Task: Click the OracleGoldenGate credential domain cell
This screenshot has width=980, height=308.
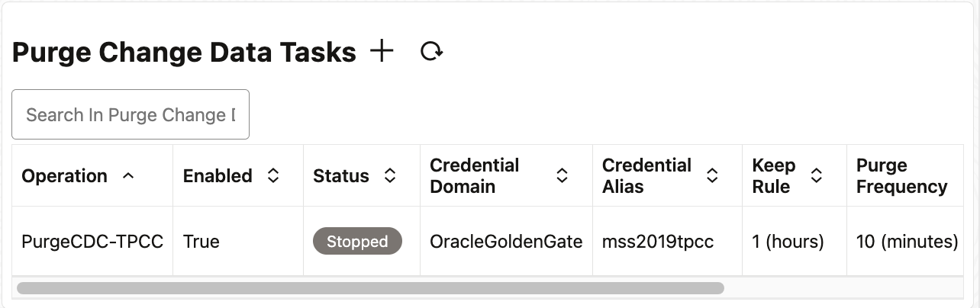Action: [x=506, y=242]
